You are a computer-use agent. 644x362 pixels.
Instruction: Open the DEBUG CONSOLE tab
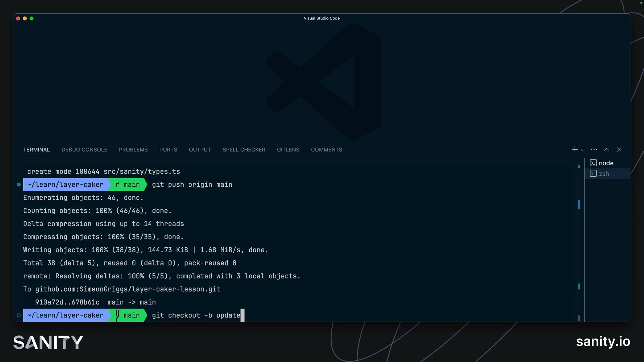tap(84, 150)
